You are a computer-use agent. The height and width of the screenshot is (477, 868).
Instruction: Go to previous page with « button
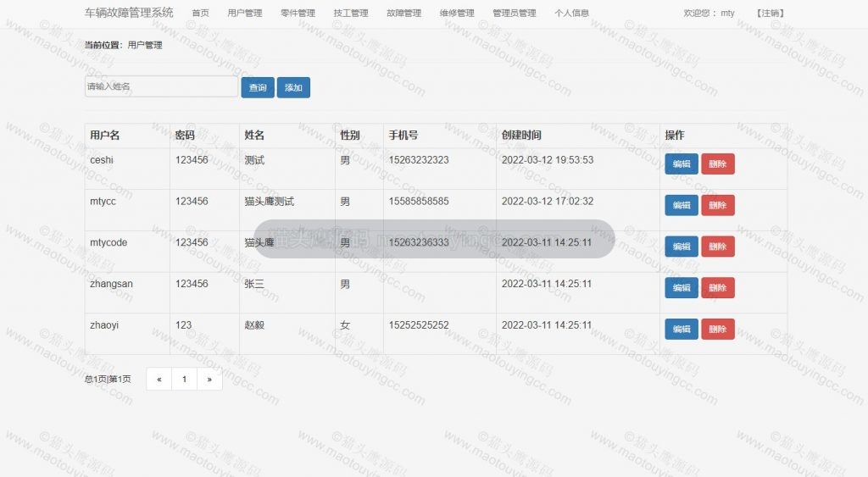159,379
